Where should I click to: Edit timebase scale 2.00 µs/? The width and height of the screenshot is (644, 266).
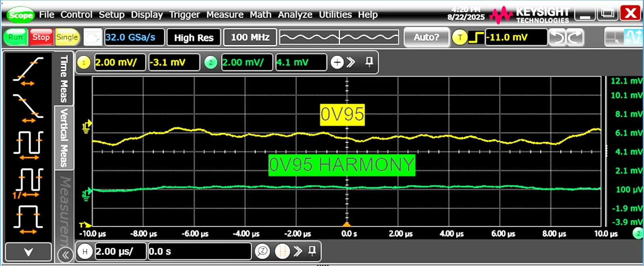coord(120,252)
